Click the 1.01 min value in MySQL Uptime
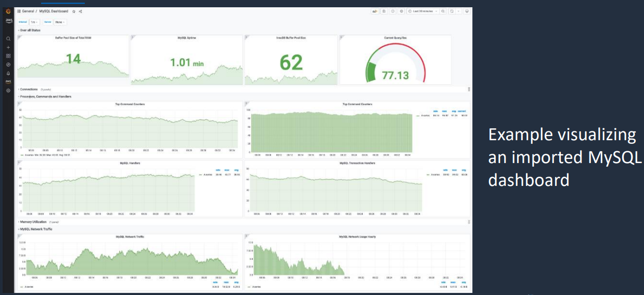This screenshot has width=644, height=295. 187,63
